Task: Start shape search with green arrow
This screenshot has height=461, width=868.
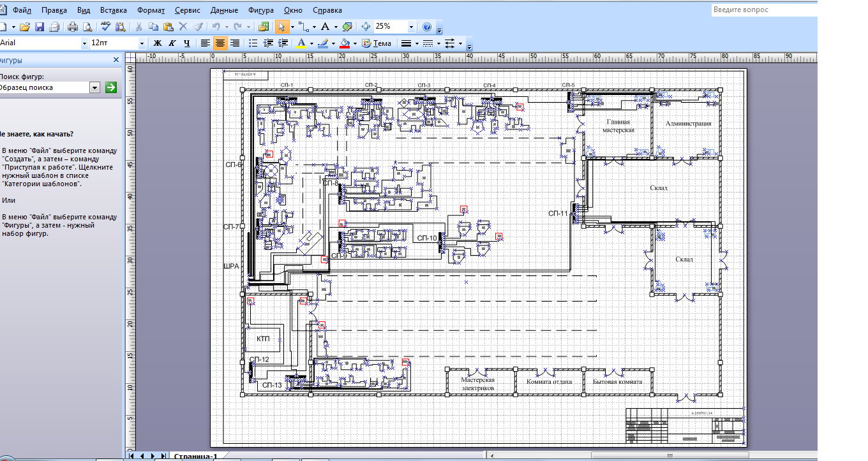Action: (111, 87)
